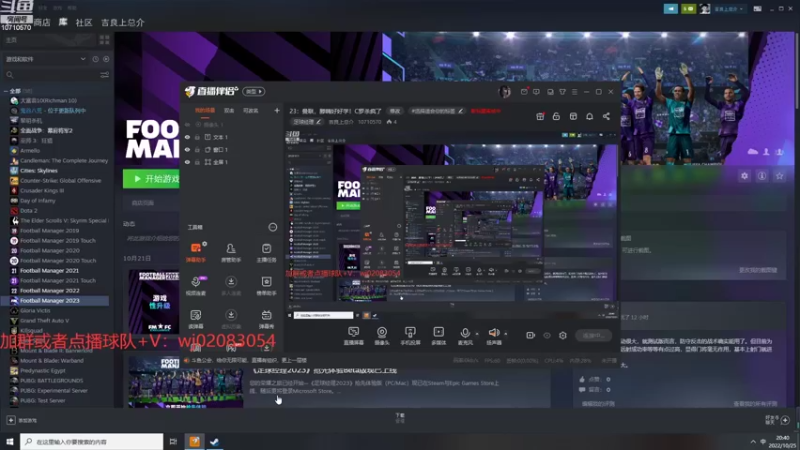Click the end-stream button at bottom right
This screenshot has height=450, width=800.
tap(593, 335)
